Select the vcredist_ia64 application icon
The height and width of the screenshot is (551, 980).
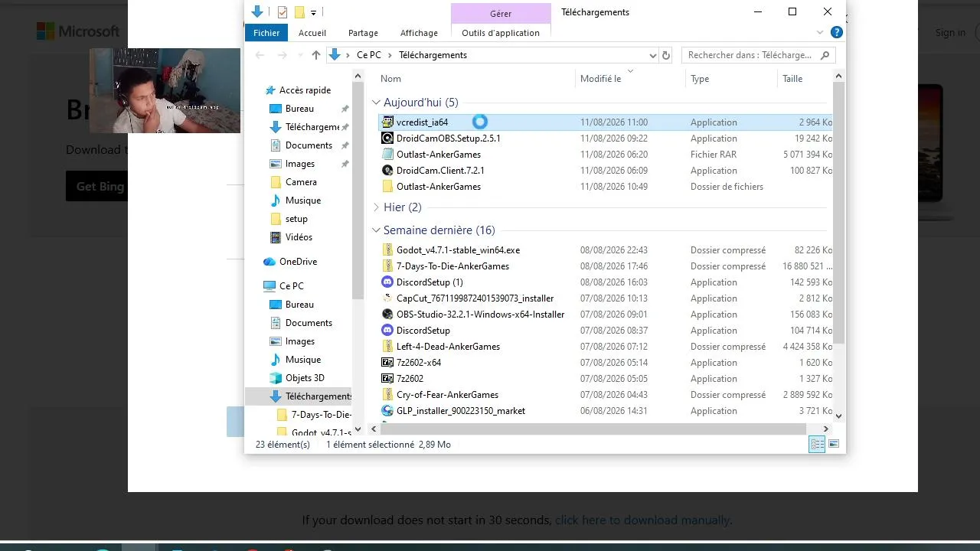point(387,122)
